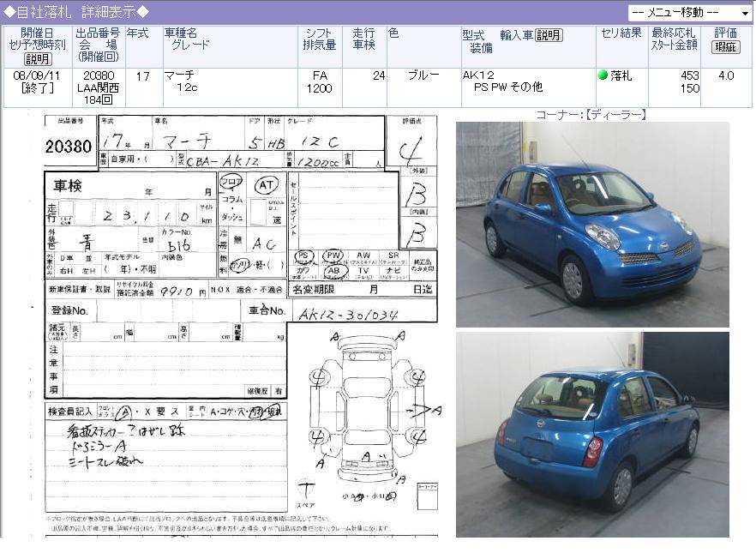This screenshot has height=553, width=756.
Task: Click the 出品番号 会場 column header
Action: coord(99,45)
